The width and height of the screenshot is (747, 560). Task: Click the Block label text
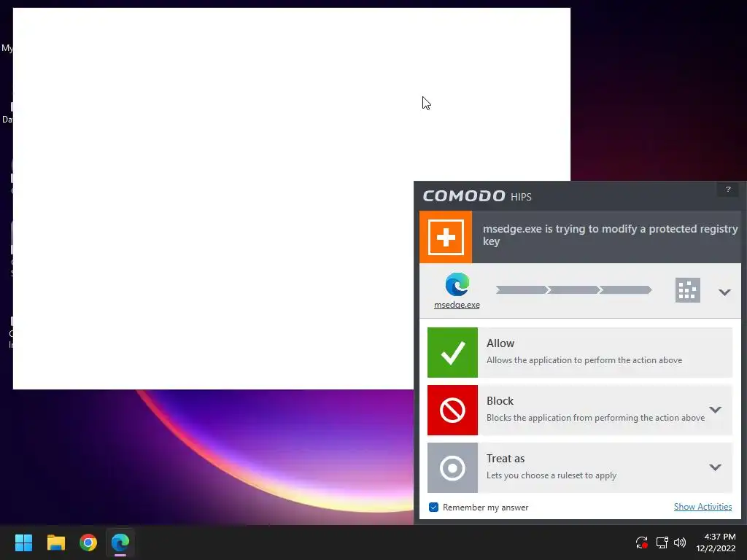pyautogui.click(x=500, y=401)
